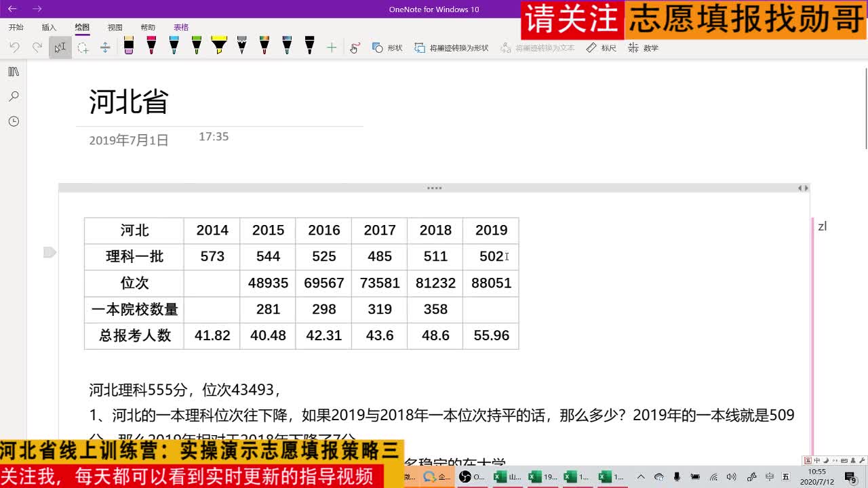Open the notification center icon
The image size is (868, 488).
click(x=850, y=477)
